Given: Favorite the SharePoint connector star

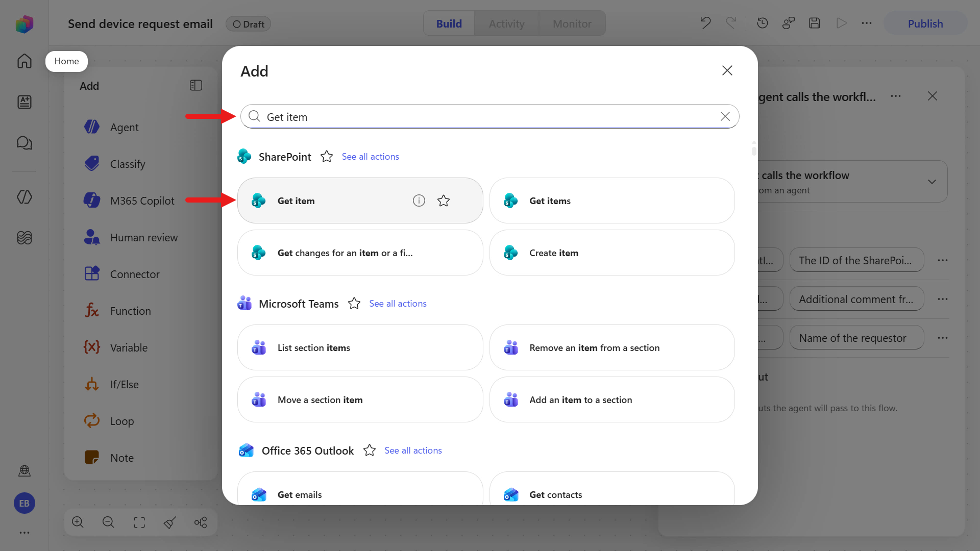Looking at the screenshot, I should pos(327,157).
